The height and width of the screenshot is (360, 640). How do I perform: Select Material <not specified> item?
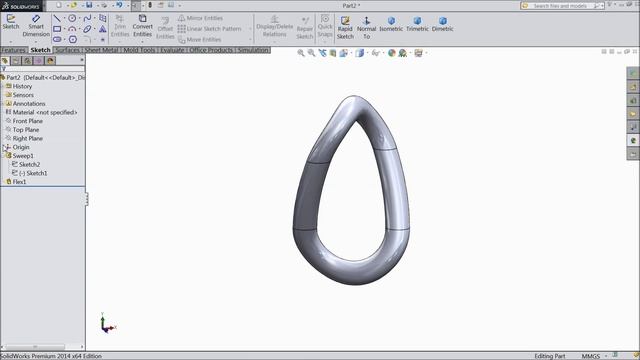[x=44, y=112]
